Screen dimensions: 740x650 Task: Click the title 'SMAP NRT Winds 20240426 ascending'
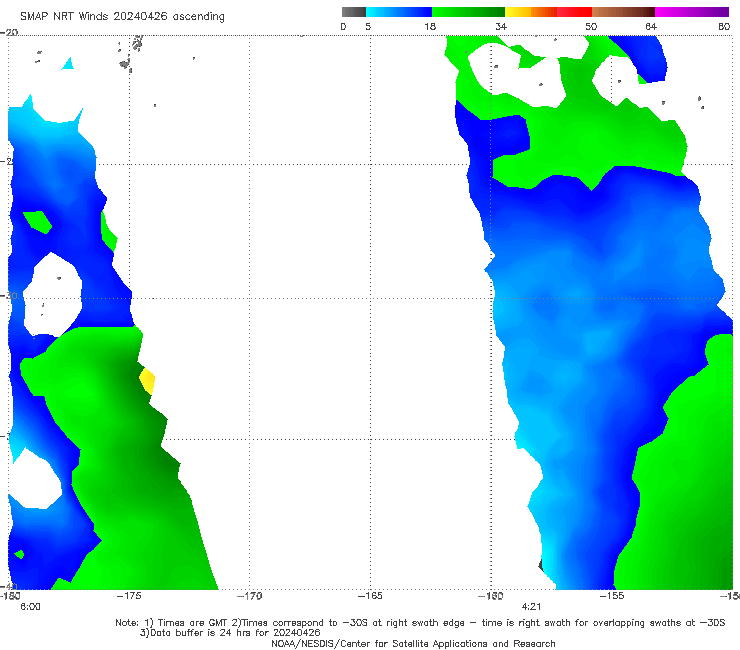122,16
